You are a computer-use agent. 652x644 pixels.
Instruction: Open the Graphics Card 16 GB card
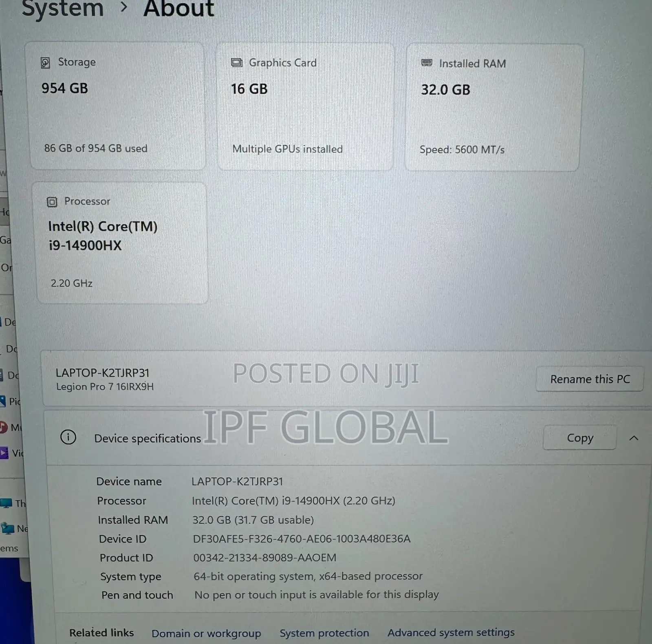click(306, 107)
